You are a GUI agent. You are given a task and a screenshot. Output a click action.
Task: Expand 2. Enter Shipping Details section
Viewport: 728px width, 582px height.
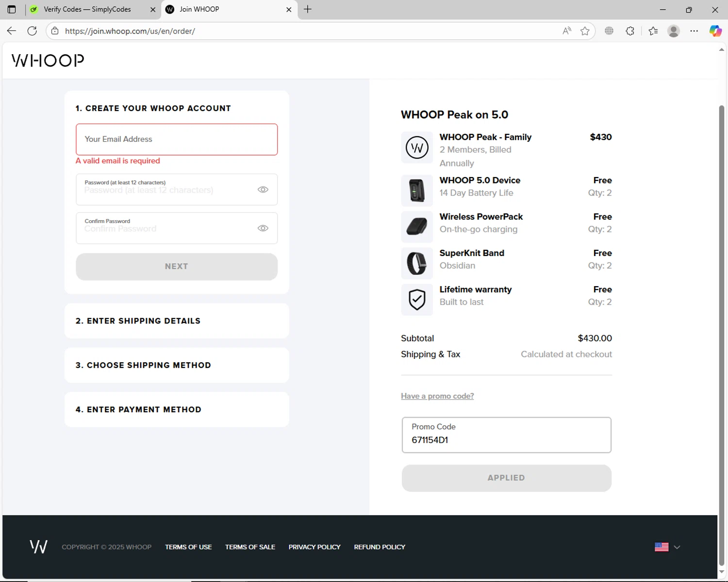tap(177, 321)
